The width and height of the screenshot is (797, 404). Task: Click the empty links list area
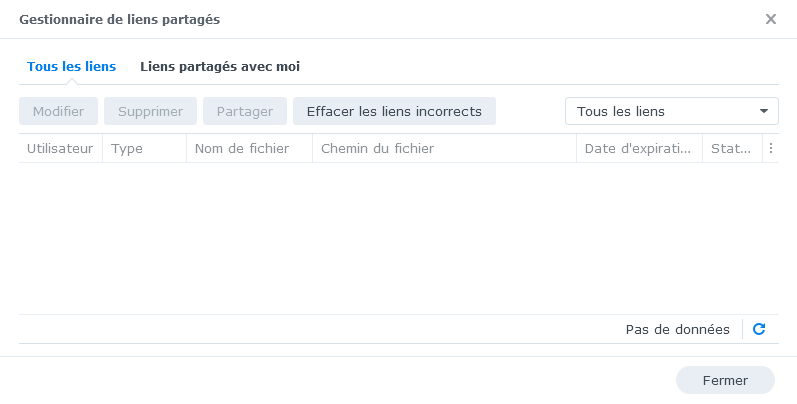(x=398, y=238)
